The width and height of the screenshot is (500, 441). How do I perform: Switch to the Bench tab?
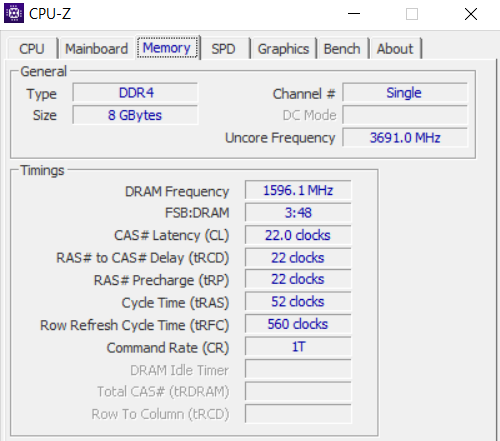click(342, 49)
